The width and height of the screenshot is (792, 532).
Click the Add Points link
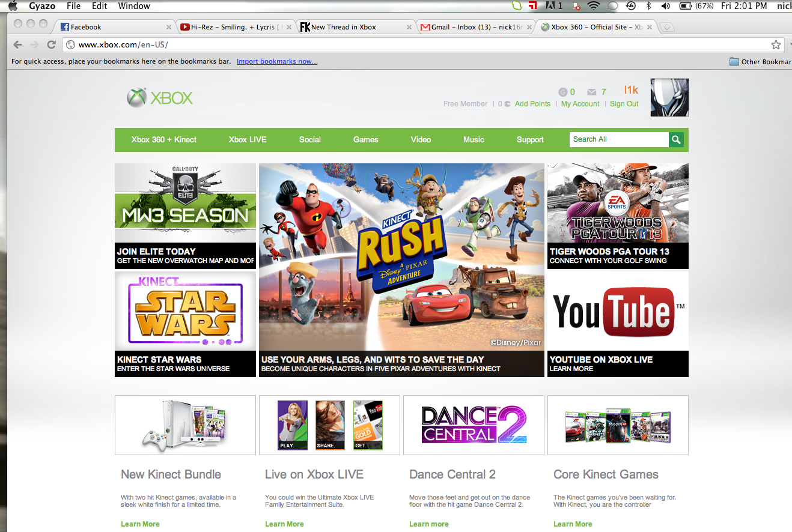[x=532, y=104]
